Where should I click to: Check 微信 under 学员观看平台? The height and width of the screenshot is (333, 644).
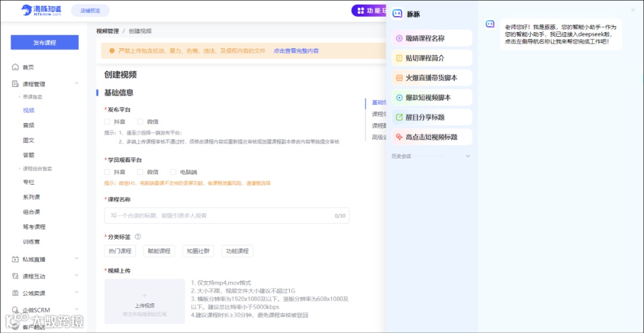point(140,172)
